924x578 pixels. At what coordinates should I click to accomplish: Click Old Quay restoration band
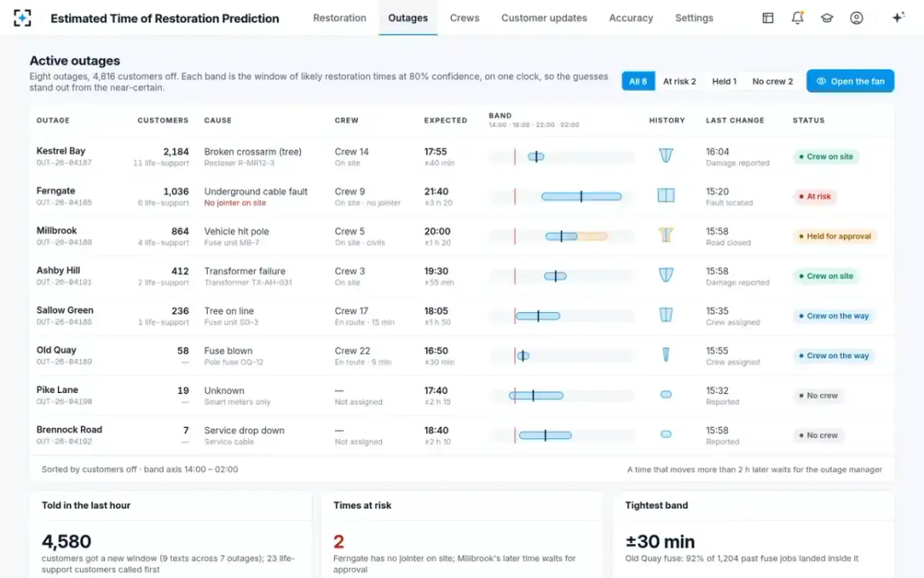pyautogui.click(x=523, y=355)
